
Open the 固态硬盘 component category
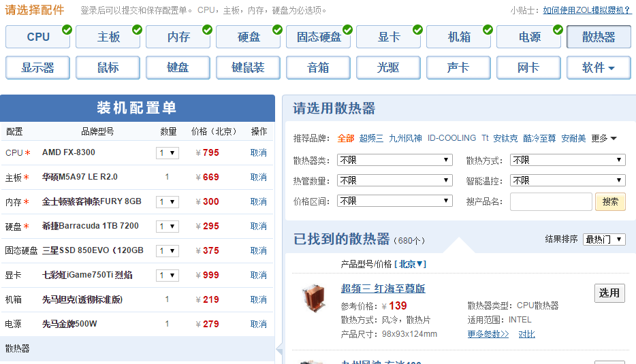coord(319,37)
